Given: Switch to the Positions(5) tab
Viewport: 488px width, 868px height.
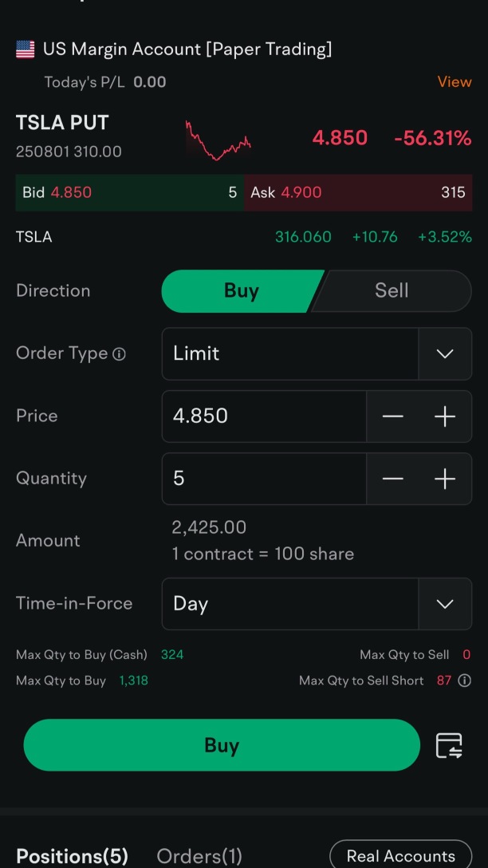Looking at the screenshot, I should coord(72,856).
